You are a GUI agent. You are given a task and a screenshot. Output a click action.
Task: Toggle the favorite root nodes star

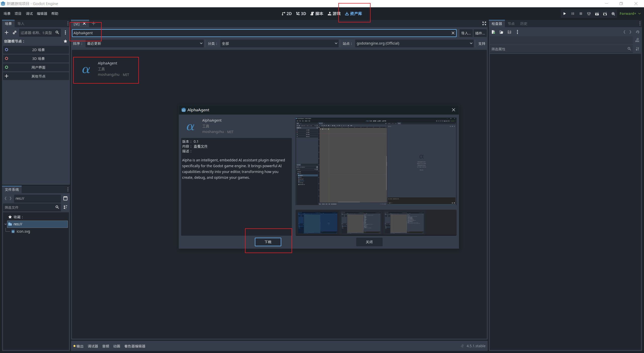click(65, 41)
